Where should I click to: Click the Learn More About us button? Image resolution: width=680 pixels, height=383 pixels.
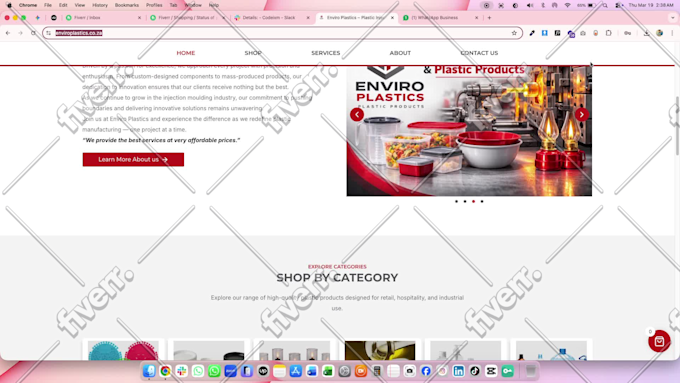point(133,159)
